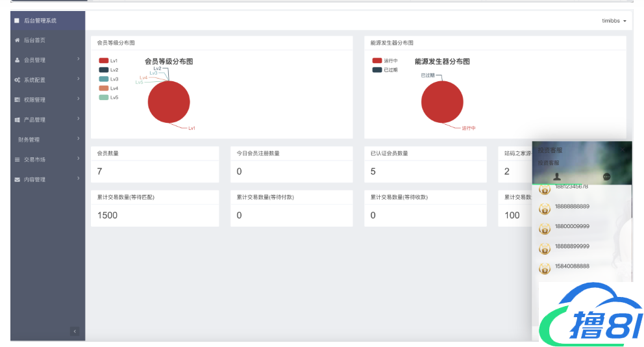Click the home icon beside 后台首页
This screenshot has height=347, width=644.
pyautogui.click(x=17, y=40)
